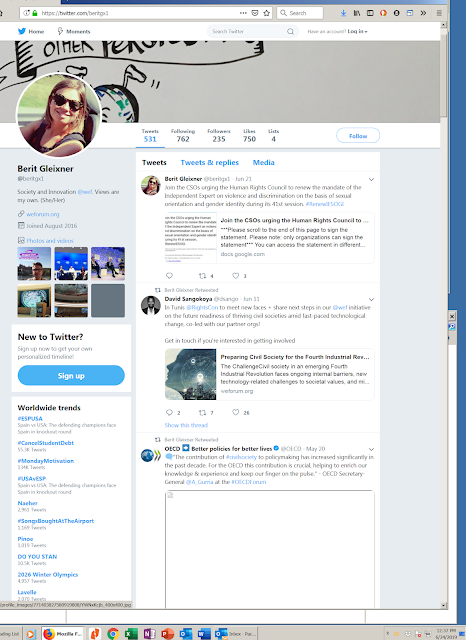Viewport: 466px width, 640px height.
Task: Retweet the Jun 21 CSOs tweet
Action: click(x=202, y=276)
